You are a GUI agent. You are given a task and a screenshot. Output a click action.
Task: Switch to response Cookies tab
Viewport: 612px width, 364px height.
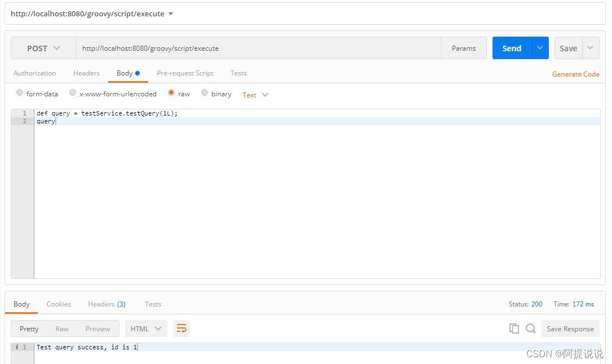point(59,304)
